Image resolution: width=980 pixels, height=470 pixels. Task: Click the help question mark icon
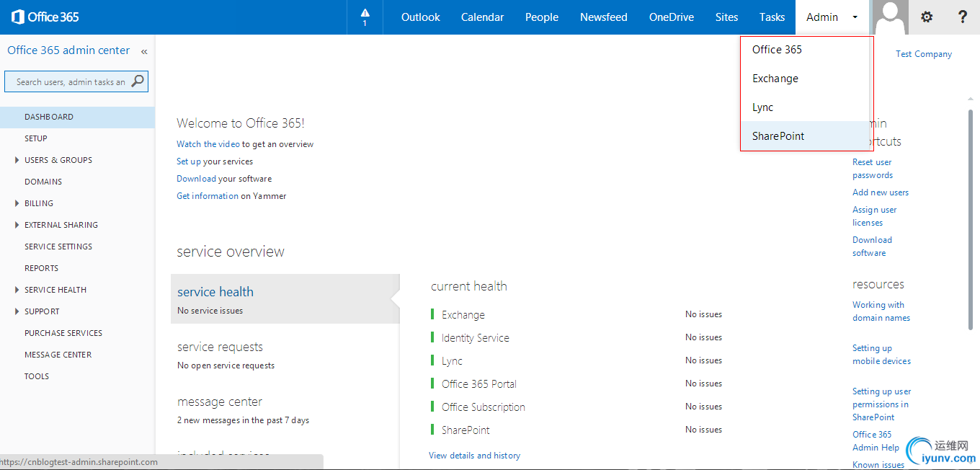pos(962,17)
